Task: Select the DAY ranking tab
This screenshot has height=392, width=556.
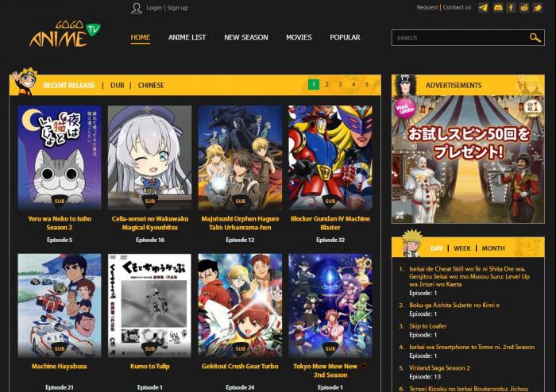Action: point(437,248)
